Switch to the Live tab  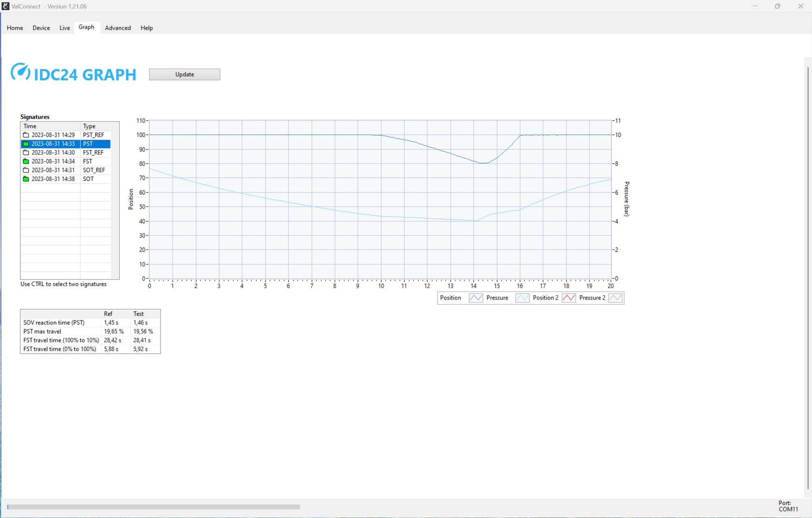(65, 28)
